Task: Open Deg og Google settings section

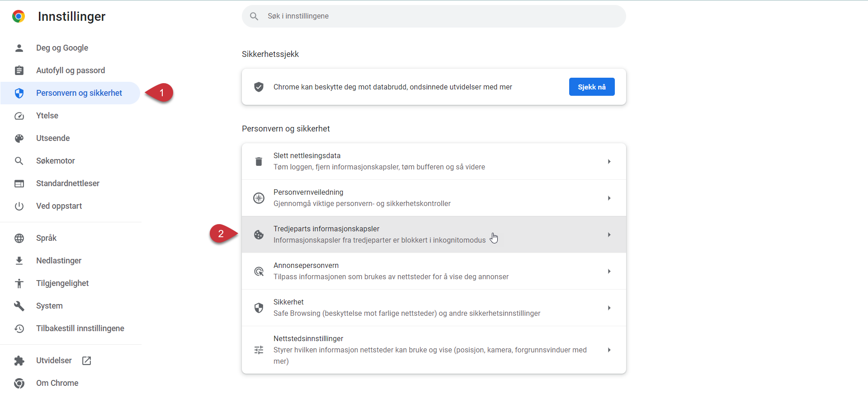Action: (70, 48)
